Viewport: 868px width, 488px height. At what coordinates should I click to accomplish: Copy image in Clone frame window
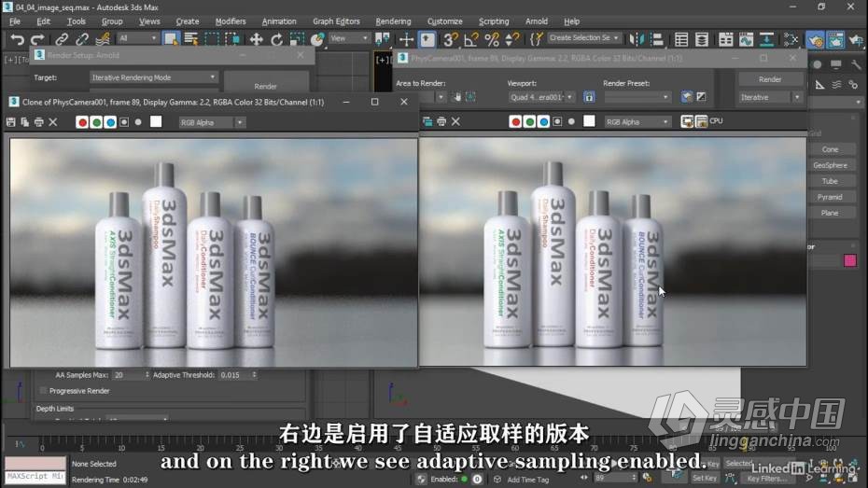[x=25, y=121]
